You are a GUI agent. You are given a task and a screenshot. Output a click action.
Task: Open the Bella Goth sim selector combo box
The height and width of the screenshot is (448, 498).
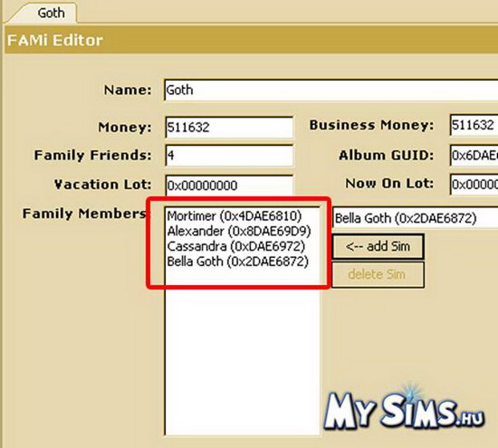tap(415, 218)
